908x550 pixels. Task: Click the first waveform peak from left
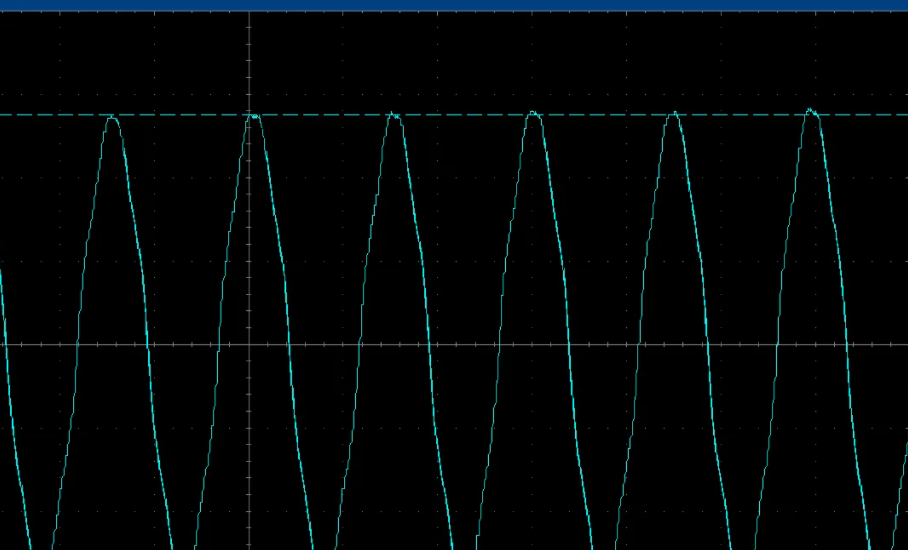click(x=112, y=118)
